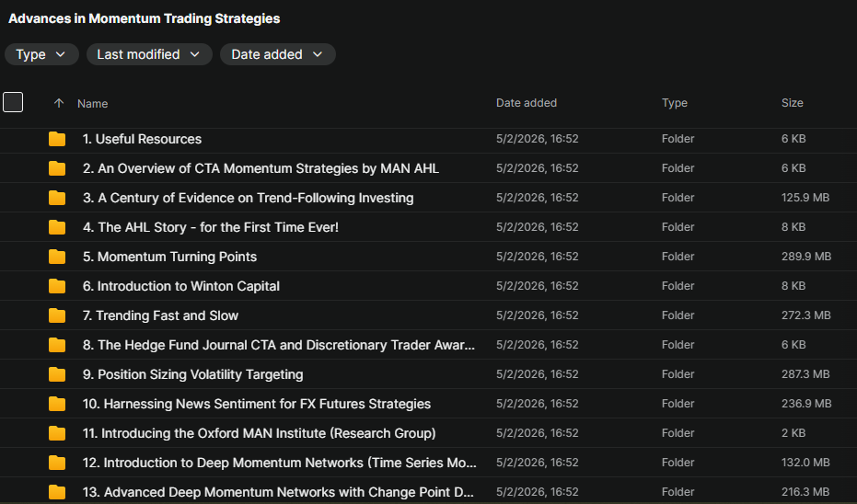Click date added for Oxford MAN Institute row
This screenshot has height=504, width=857.
click(x=538, y=433)
